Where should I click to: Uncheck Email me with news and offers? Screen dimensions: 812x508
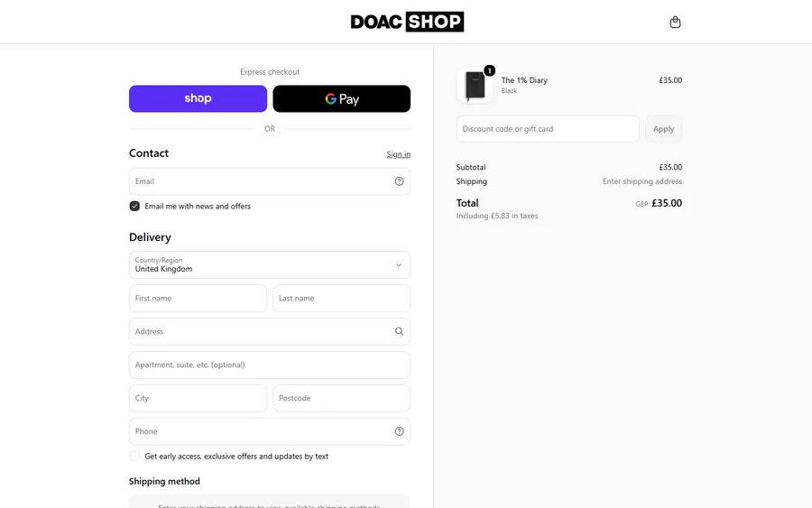tap(134, 206)
